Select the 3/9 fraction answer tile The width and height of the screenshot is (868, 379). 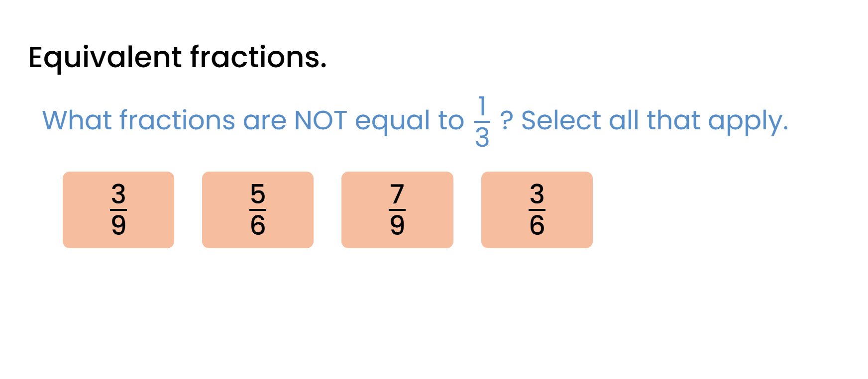pyautogui.click(x=118, y=209)
